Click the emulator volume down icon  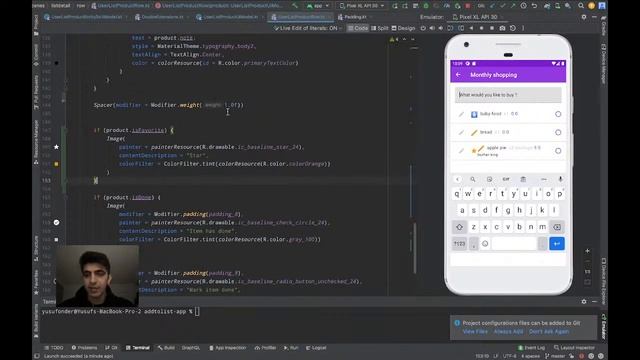click(x=441, y=28)
